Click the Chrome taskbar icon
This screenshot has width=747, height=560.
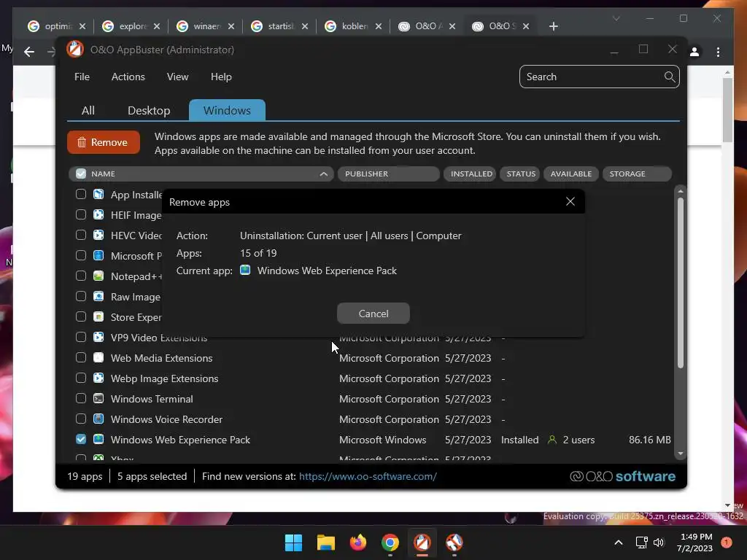390,542
